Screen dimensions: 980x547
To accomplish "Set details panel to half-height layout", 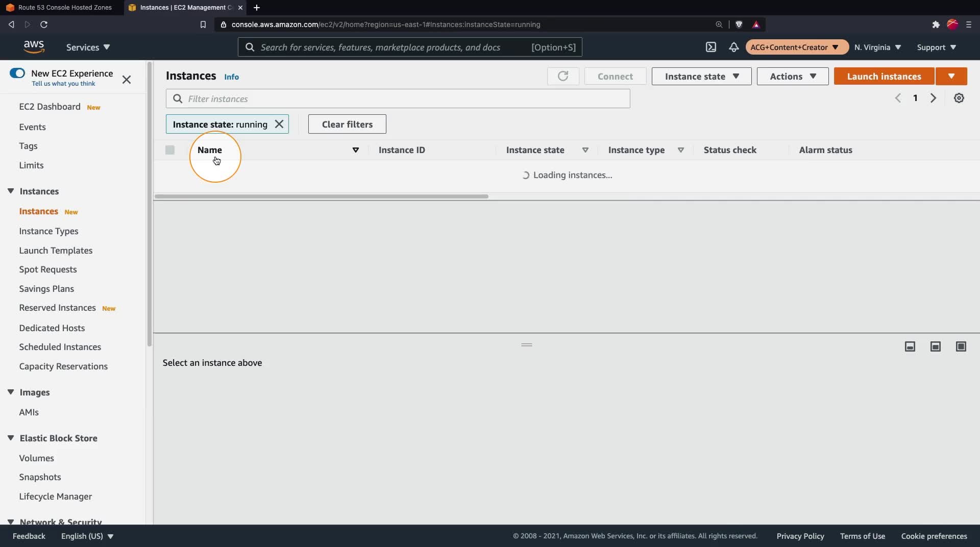I will 936,346.
